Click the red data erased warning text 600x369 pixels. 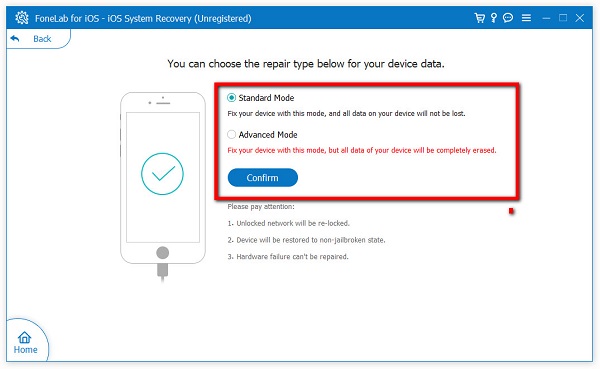(x=362, y=150)
